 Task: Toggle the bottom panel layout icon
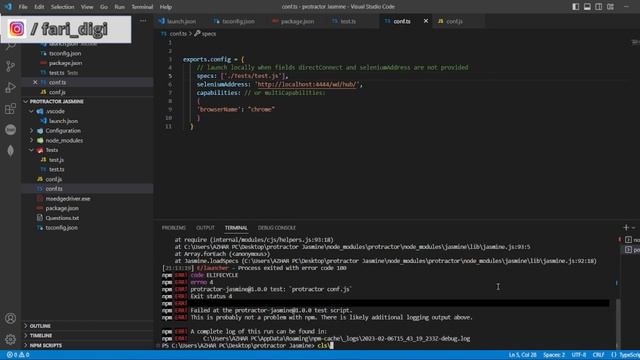587,7
